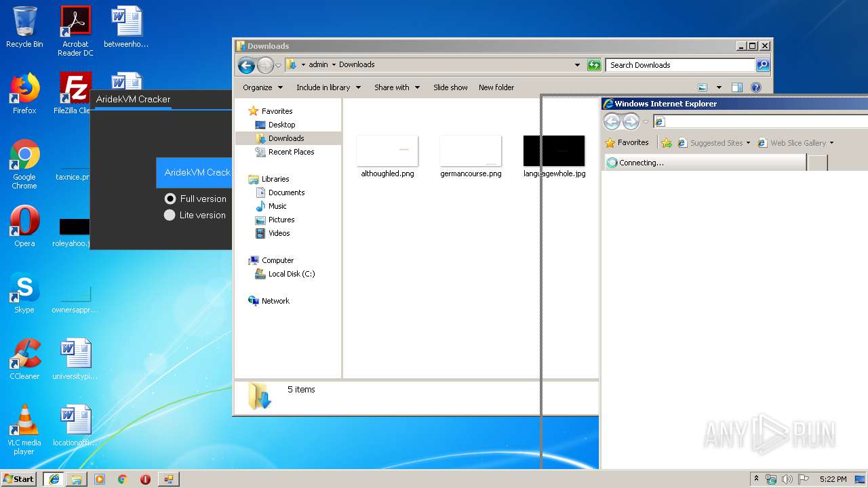
Task: Click Internet Explorer Forward button
Action: [631, 122]
